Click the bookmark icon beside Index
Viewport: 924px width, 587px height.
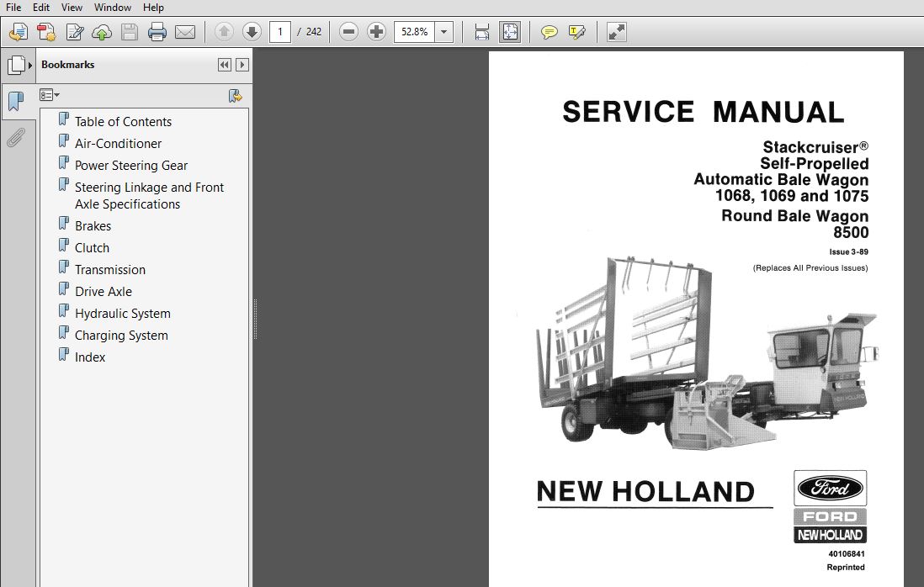(64, 354)
